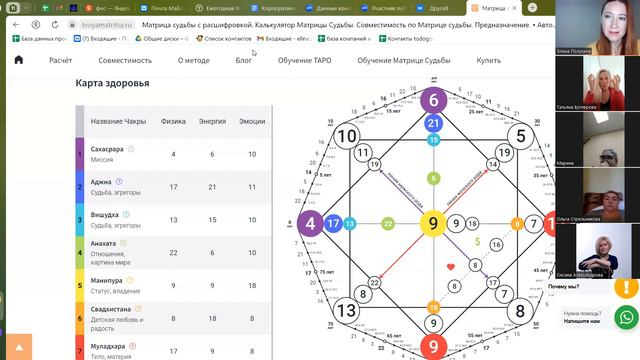640x360 pixels.
Task: Open the Обучение Матрице Судьбы menu item
Action: 404,60
